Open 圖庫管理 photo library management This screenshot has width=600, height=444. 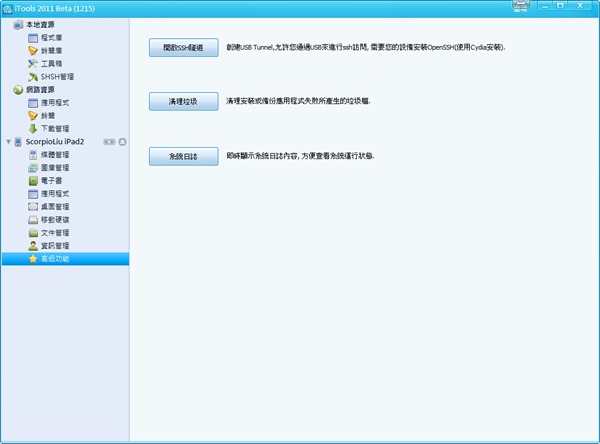(x=49, y=168)
